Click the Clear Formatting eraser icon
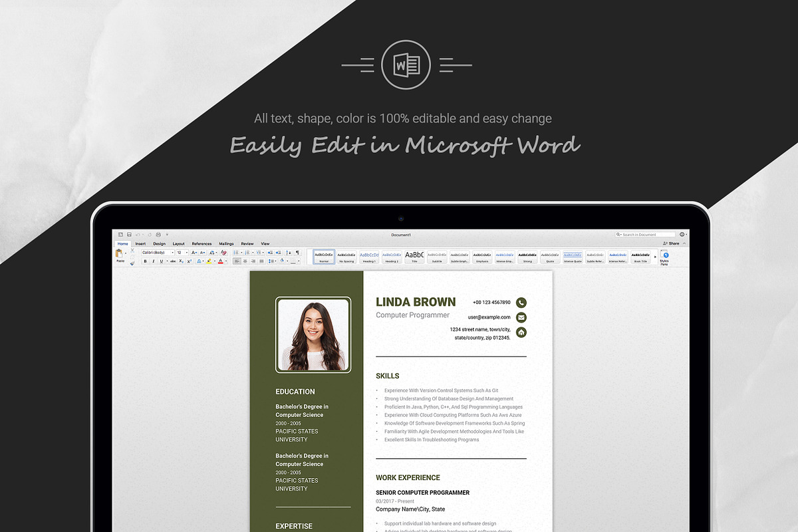 223,253
